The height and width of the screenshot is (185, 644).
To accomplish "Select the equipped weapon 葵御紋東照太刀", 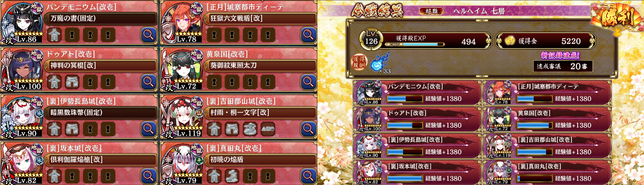I will pyautogui.click(x=261, y=65).
